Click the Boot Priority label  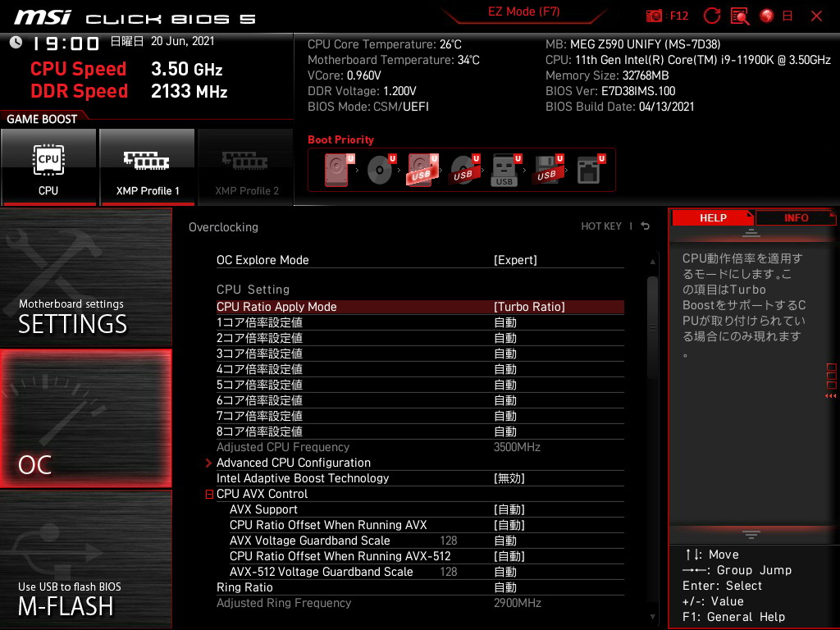[x=340, y=139]
